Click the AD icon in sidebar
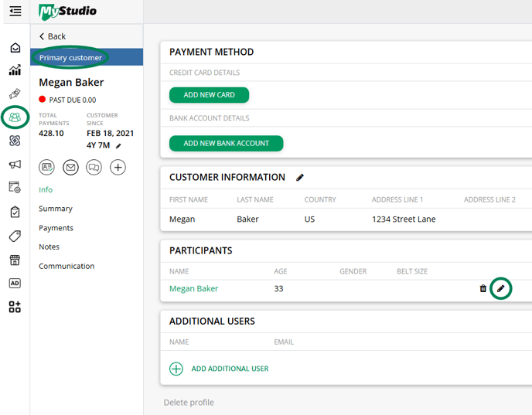Viewport: 532px width, 415px height. coord(15,283)
